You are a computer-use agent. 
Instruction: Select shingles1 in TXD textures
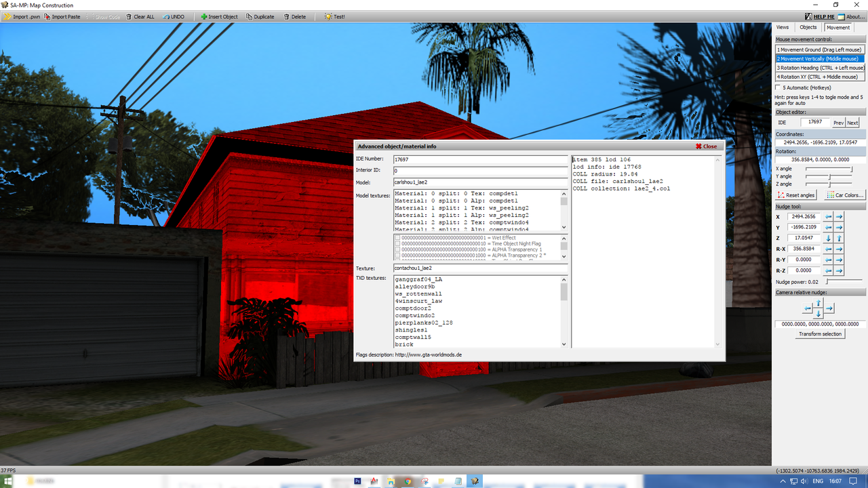click(x=411, y=330)
